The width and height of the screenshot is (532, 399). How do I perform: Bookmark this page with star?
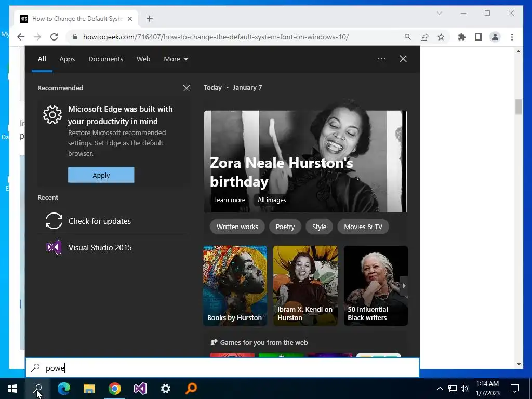coord(441,37)
